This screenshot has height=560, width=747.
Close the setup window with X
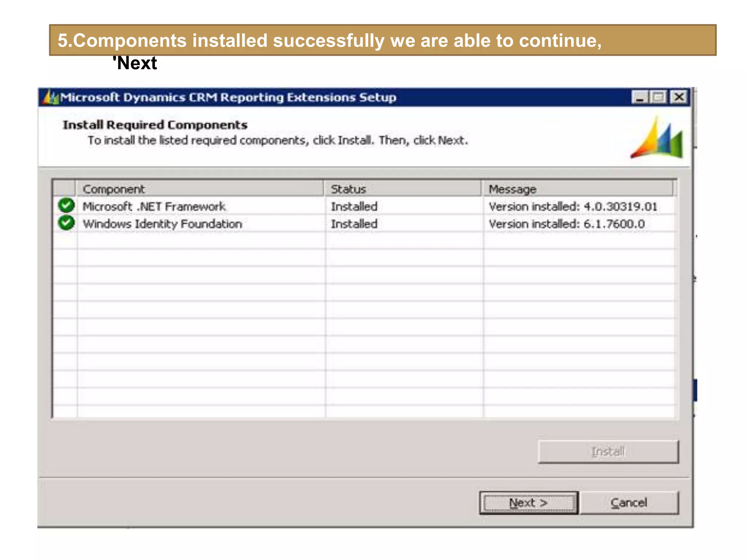coord(679,97)
